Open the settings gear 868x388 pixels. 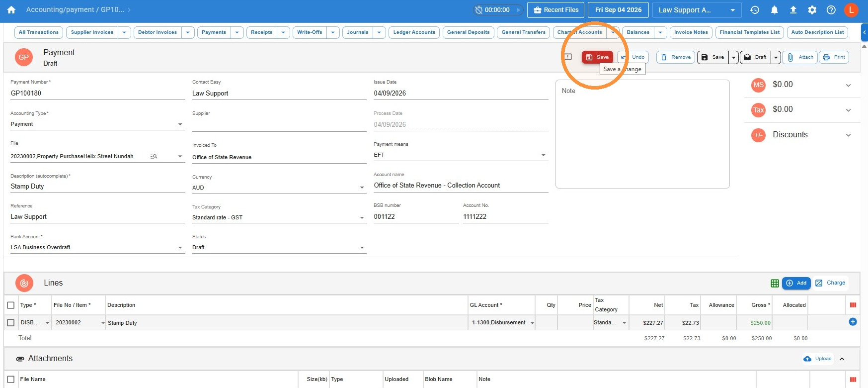(812, 10)
